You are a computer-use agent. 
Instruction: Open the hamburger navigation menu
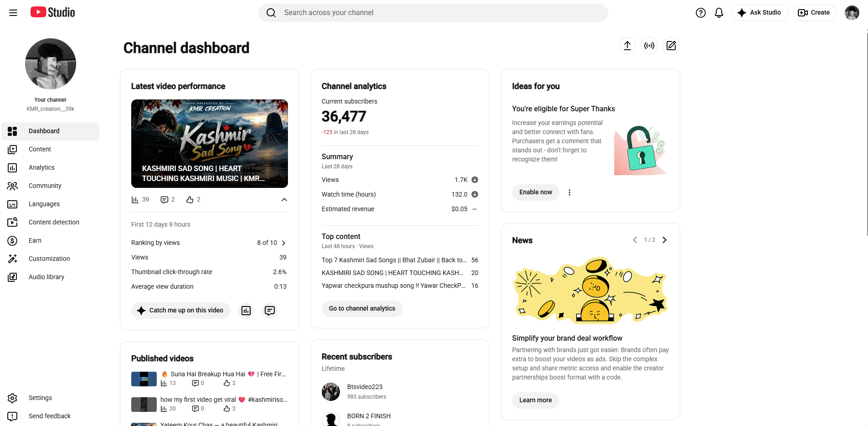tap(13, 13)
